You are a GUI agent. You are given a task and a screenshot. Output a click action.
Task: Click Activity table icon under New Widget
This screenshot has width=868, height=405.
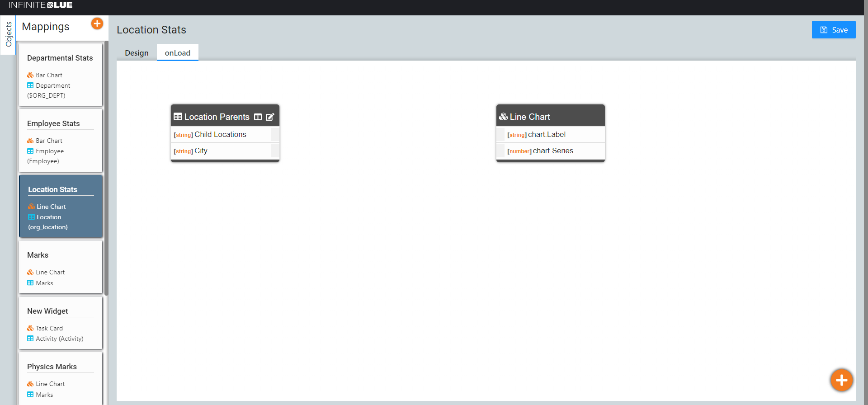30,339
